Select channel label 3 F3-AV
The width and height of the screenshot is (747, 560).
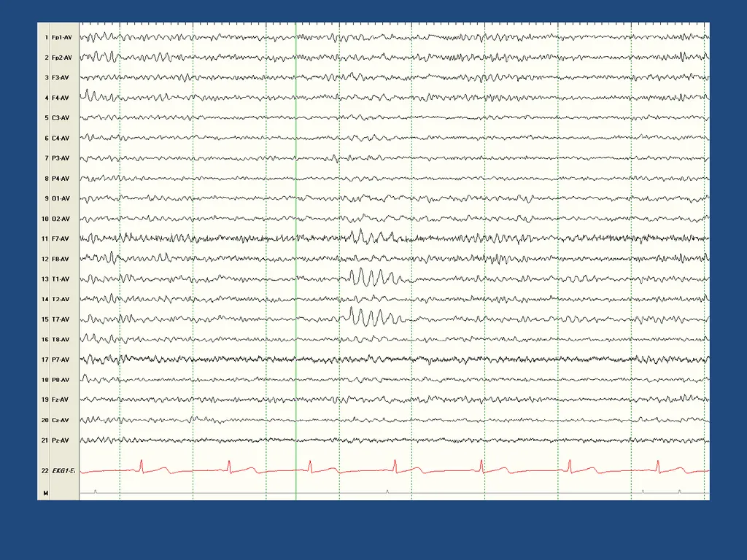[x=57, y=77]
